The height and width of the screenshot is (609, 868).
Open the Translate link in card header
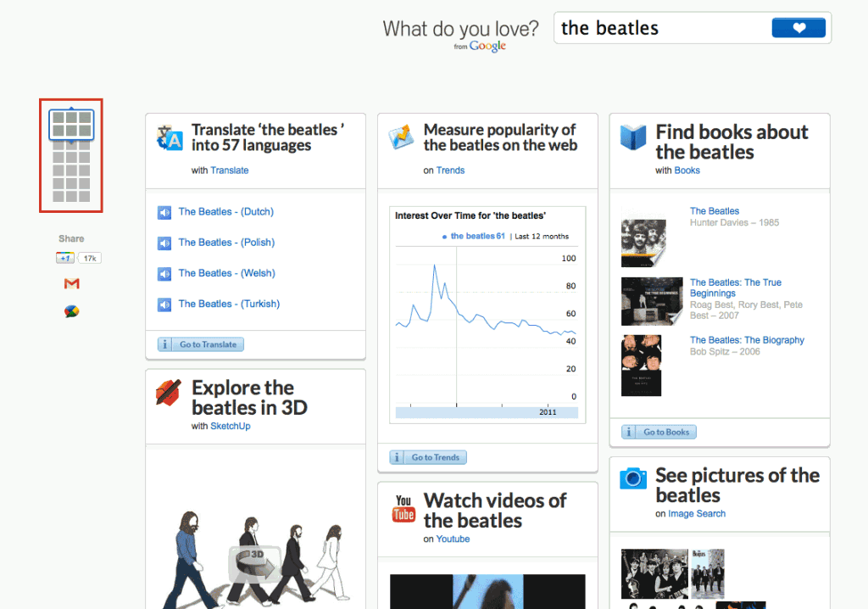tap(229, 170)
